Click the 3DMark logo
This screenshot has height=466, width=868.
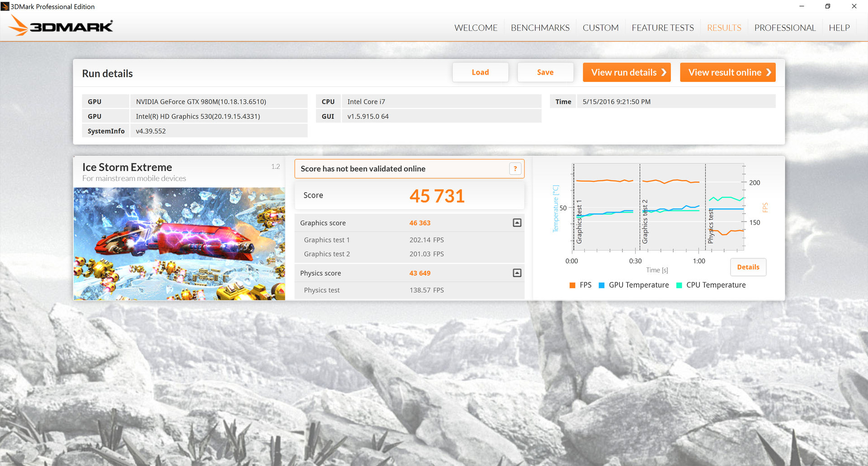point(61,26)
